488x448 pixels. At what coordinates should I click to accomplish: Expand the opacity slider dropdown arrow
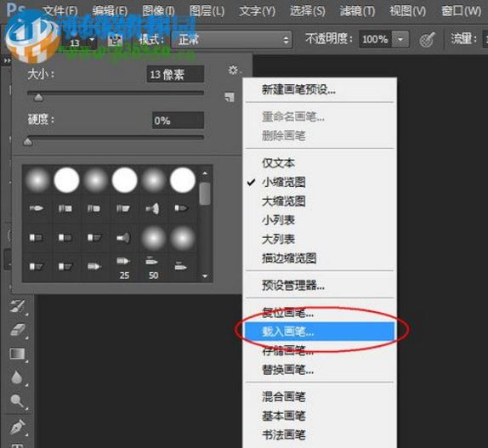point(400,39)
